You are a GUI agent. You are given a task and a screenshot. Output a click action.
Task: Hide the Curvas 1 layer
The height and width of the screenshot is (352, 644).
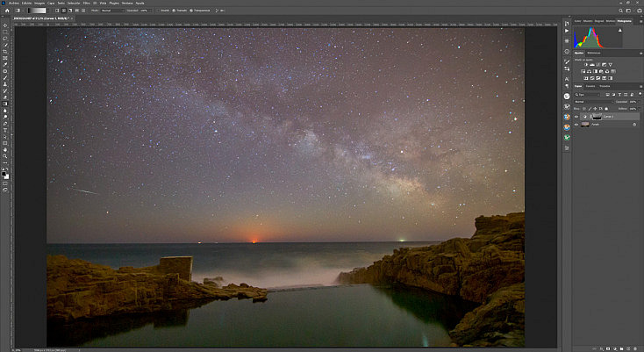[576, 116]
